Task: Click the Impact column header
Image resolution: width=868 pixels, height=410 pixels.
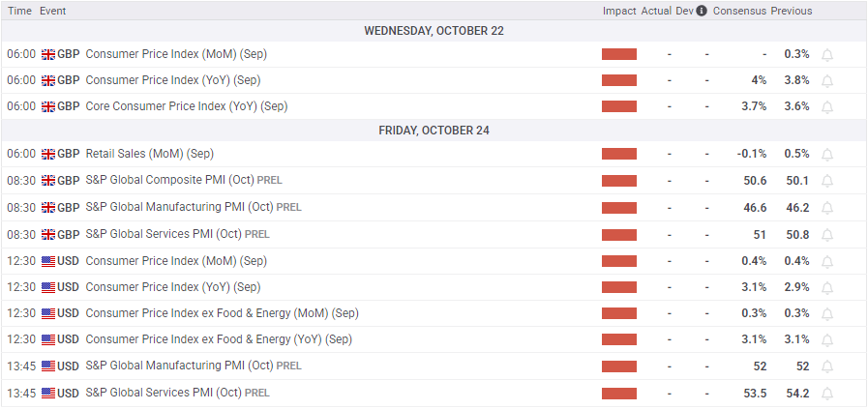Action: [619, 11]
